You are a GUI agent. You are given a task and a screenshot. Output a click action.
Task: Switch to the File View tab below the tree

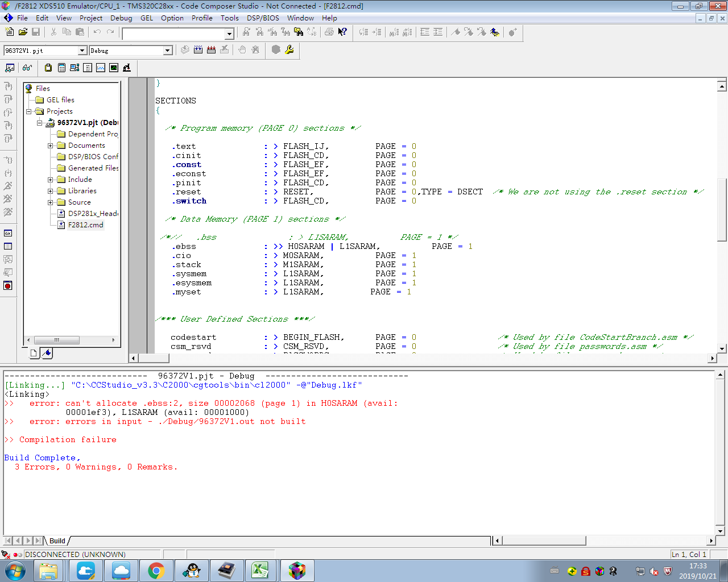[x=34, y=354]
